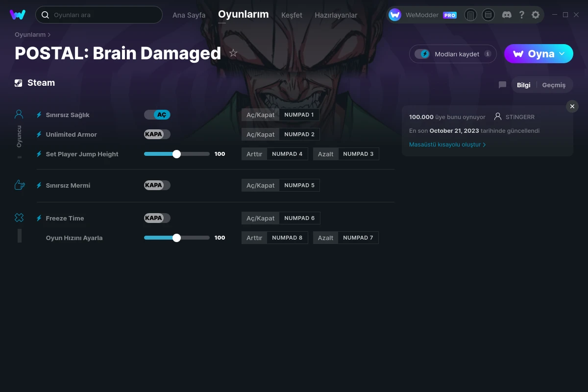Click NUMPAD 8 Arttır hotkey for Oyun Hızını
Screen dimensions: 588x392
point(287,238)
